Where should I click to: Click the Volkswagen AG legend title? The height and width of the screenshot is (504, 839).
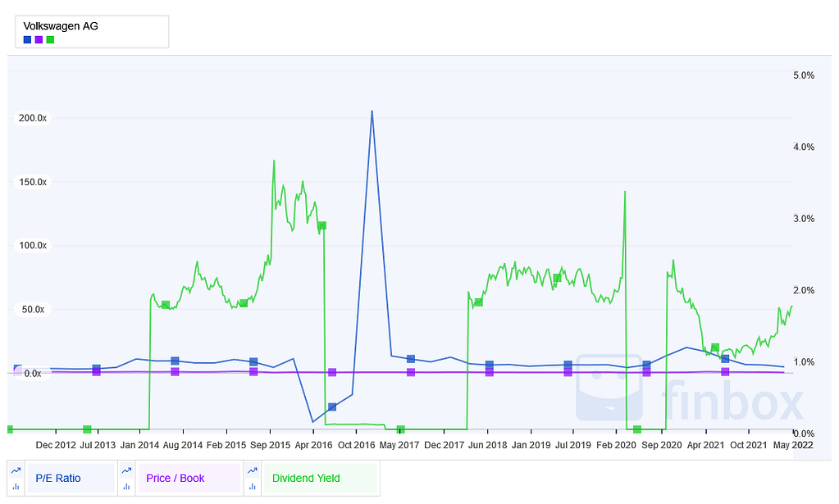click(x=61, y=25)
